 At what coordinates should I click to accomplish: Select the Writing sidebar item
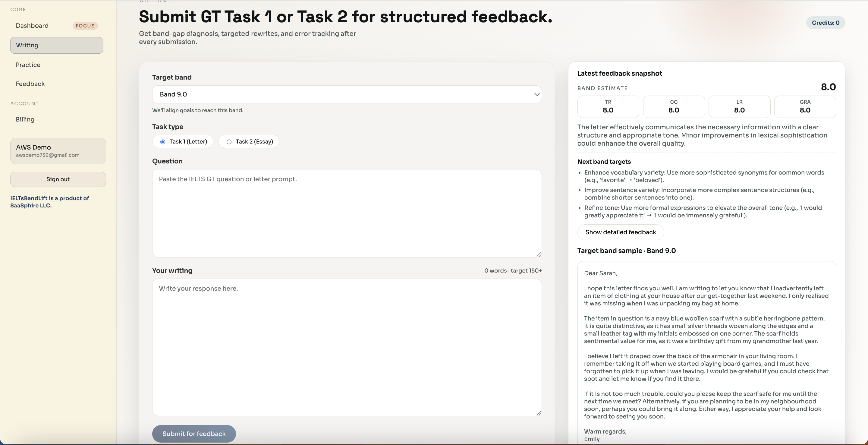pos(57,45)
